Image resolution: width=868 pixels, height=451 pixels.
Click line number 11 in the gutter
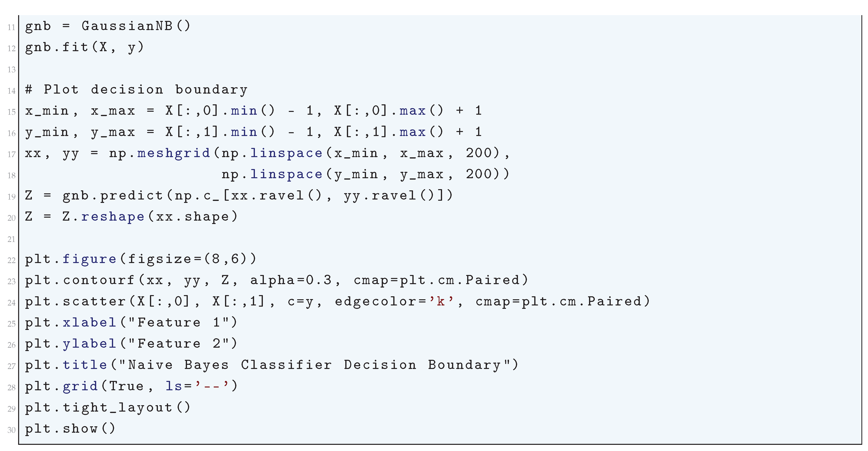[12, 27]
